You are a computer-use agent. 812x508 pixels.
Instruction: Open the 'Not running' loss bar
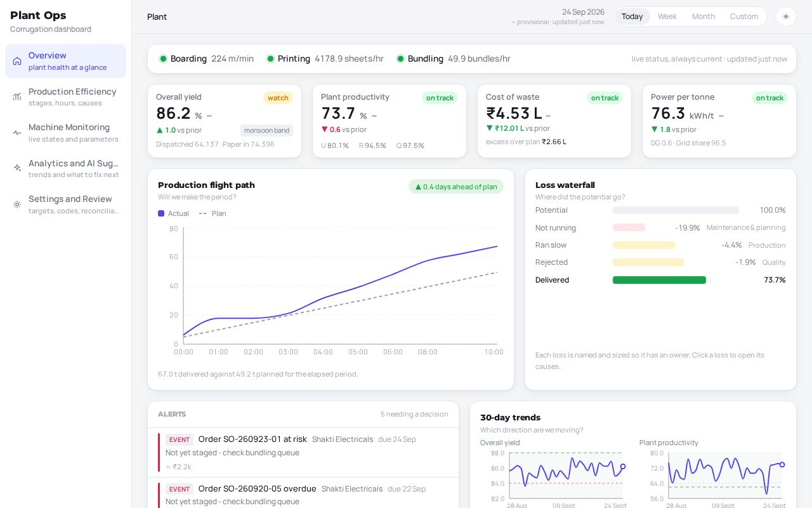(x=629, y=227)
